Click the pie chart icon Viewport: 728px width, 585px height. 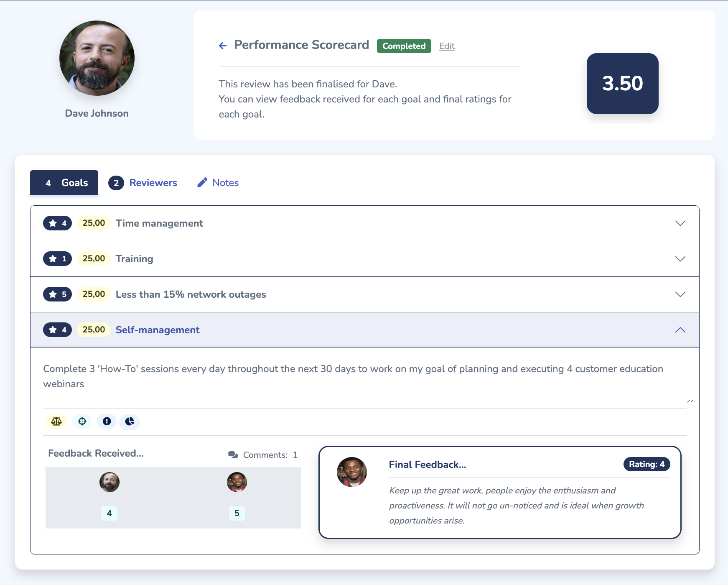130,421
